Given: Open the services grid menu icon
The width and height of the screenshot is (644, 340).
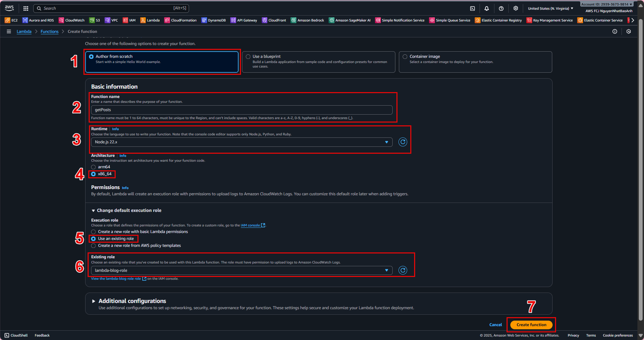Looking at the screenshot, I should (x=26, y=8).
